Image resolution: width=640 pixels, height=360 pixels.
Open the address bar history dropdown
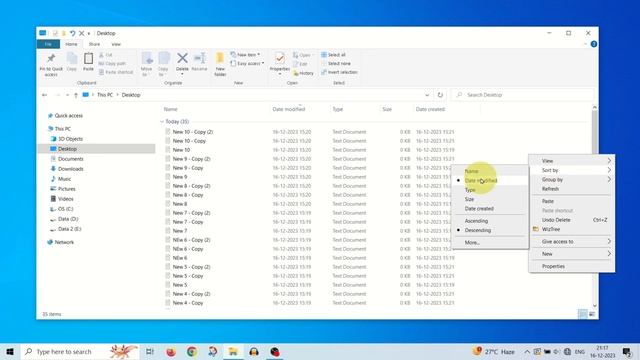tap(427, 95)
